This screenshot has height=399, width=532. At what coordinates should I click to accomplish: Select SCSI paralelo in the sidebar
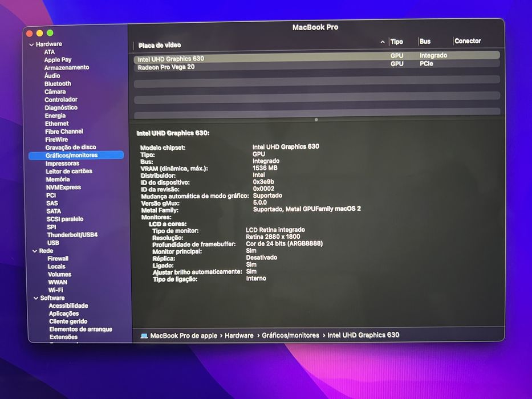pos(65,219)
